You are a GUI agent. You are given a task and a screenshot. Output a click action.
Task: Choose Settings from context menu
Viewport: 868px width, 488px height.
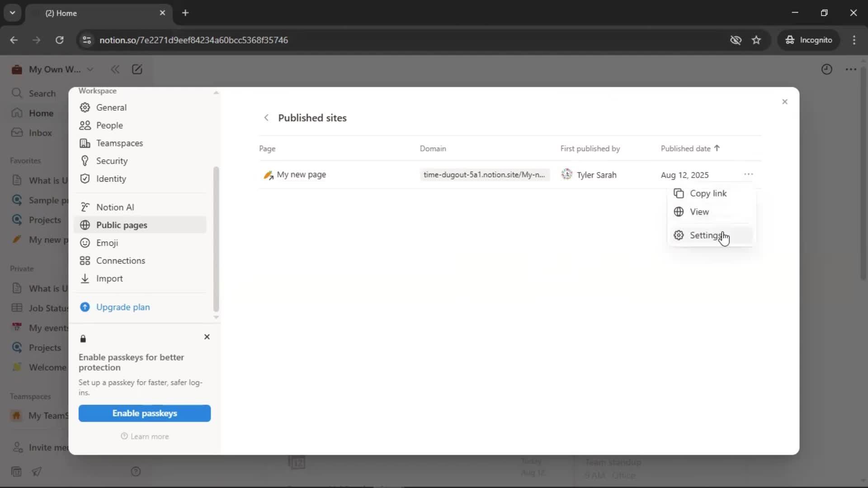tap(711, 235)
